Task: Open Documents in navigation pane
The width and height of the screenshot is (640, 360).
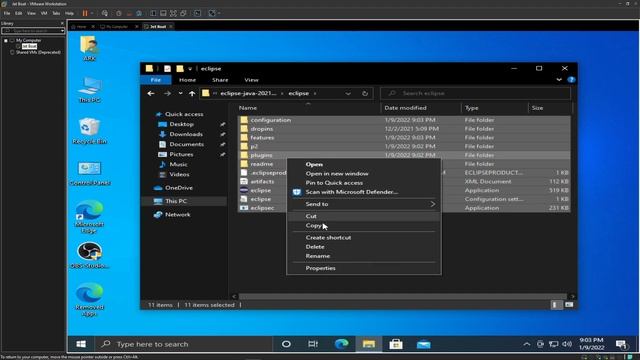Action: (187, 144)
